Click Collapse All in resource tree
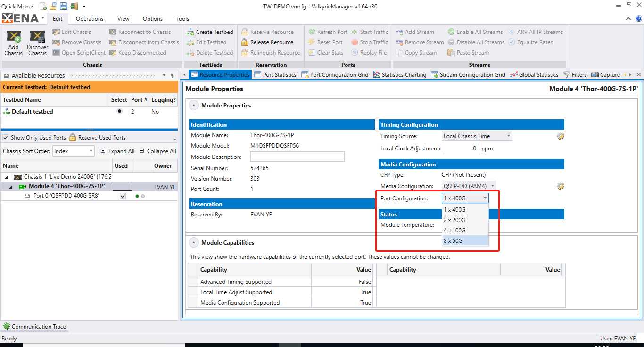 pos(158,151)
